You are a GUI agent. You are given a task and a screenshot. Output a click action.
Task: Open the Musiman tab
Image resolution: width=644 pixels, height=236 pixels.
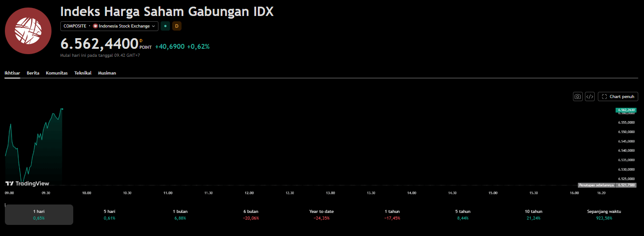pyautogui.click(x=107, y=73)
